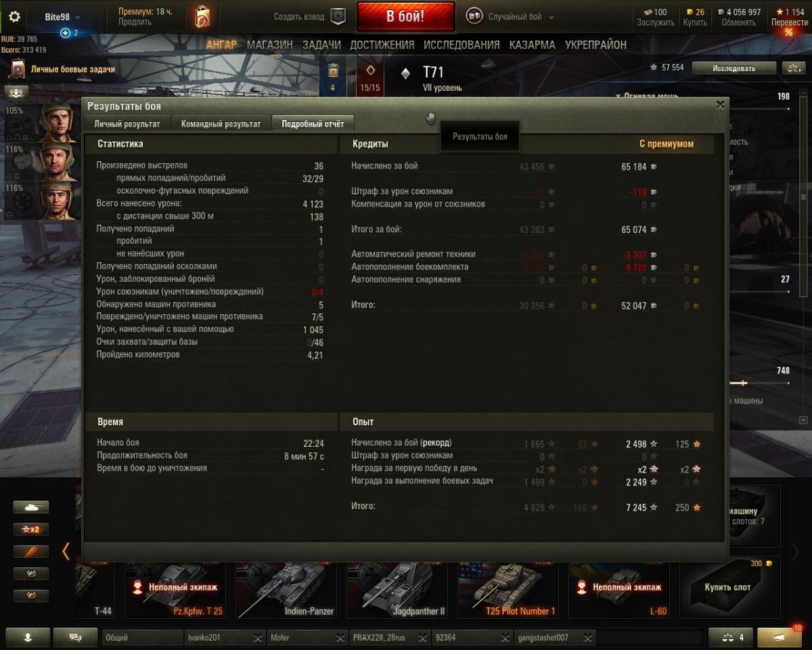Select the first crew member portrait at 105%
This screenshot has width=812, height=650.
click(x=56, y=123)
